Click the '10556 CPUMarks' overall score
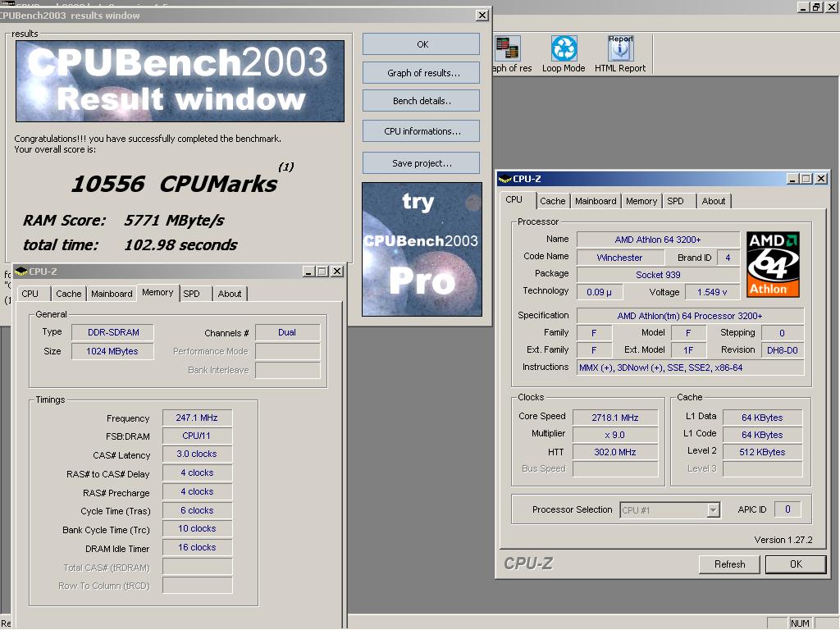This screenshot has width=840, height=630. pos(174,185)
